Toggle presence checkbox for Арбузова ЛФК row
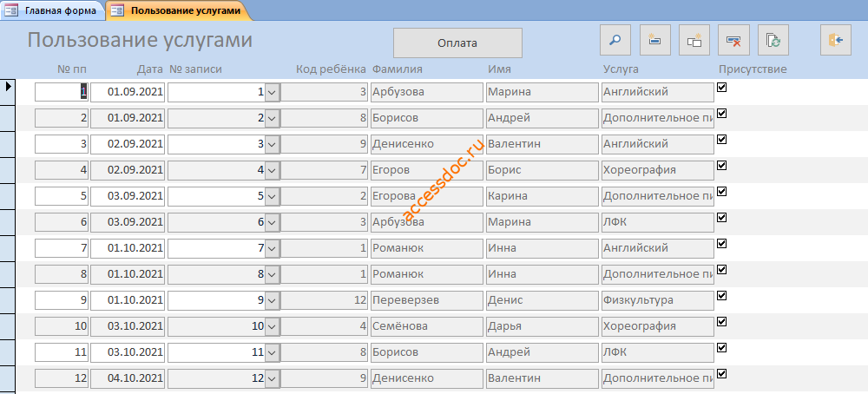The image size is (868, 394). (x=721, y=218)
